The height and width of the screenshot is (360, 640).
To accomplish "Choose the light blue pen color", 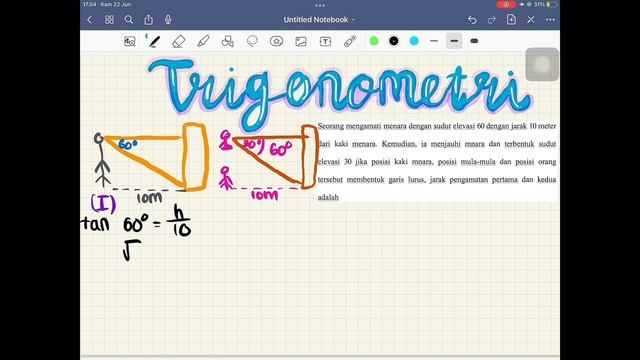I will pyautogui.click(x=414, y=41).
